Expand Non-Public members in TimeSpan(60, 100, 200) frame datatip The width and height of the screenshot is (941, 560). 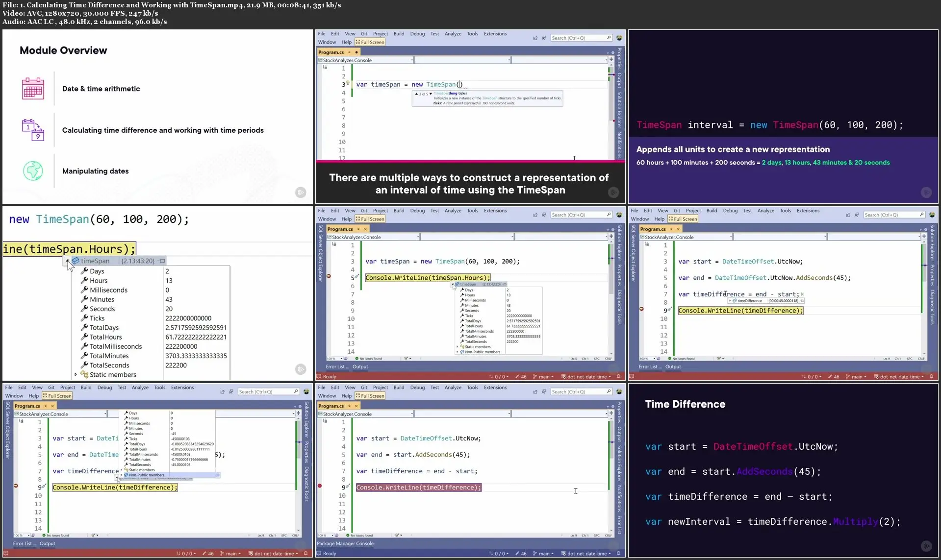458,352
